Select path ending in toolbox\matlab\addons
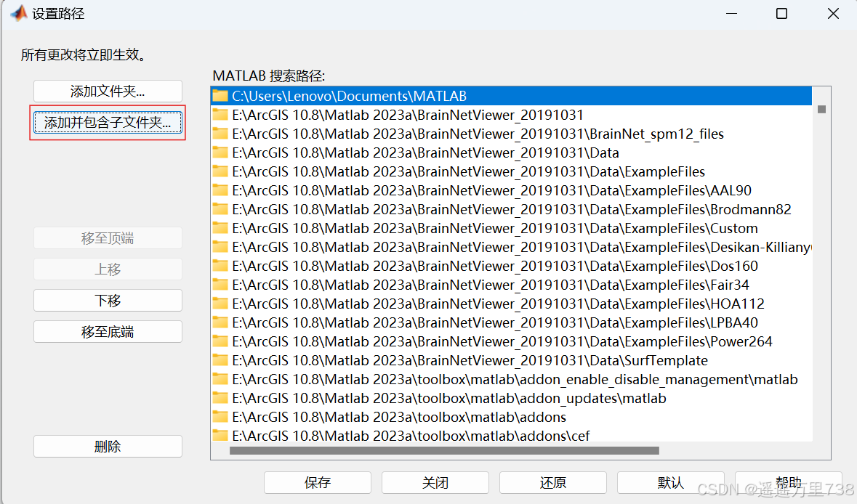 click(x=511, y=417)
